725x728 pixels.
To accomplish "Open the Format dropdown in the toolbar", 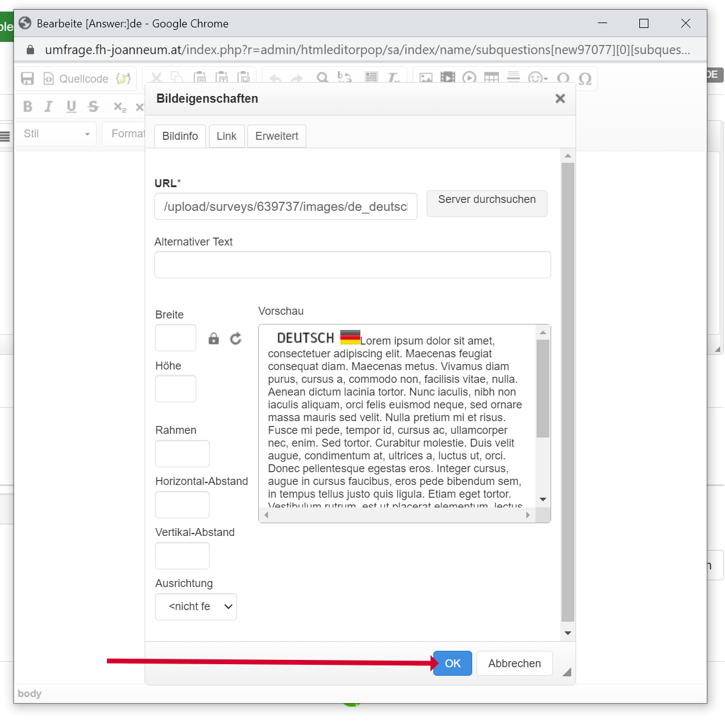I will point(126,134).
